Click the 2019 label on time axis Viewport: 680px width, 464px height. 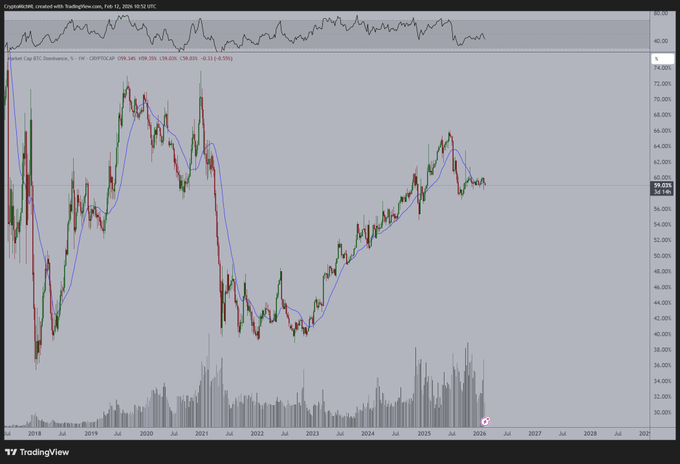coord(91,433)
